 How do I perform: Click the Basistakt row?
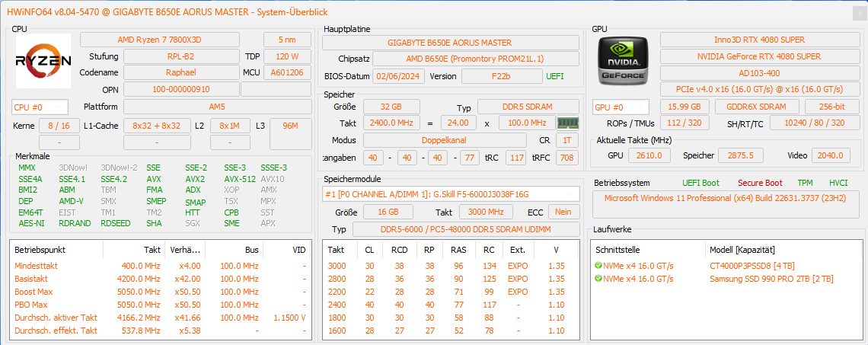click(161, 279)
